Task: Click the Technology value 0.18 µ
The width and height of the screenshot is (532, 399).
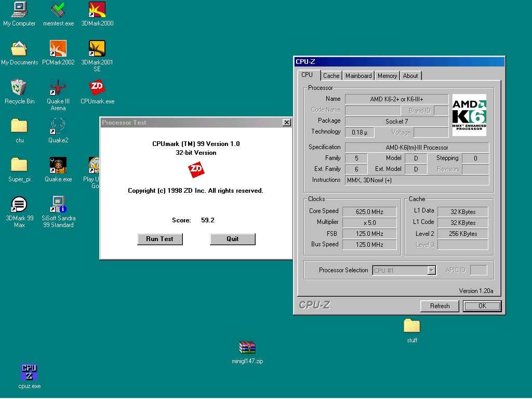Action: 360,132
